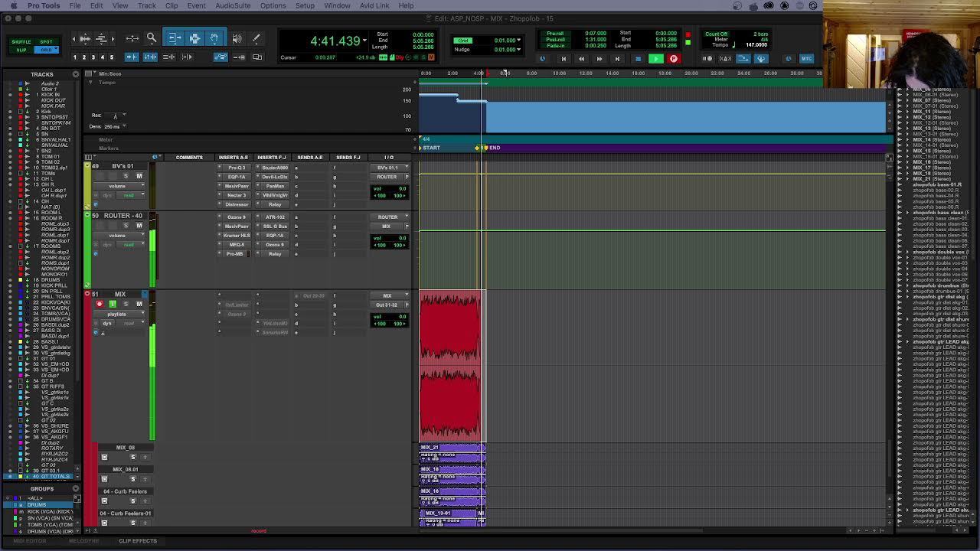Toggle record enable on MIX track
Screen dimensions: 980x551
tap(100, 304)
